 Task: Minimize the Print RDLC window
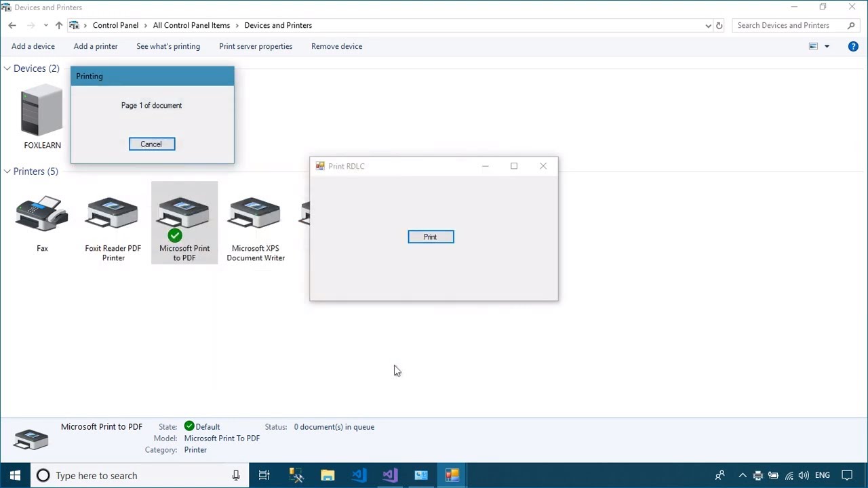coord(485,166)
